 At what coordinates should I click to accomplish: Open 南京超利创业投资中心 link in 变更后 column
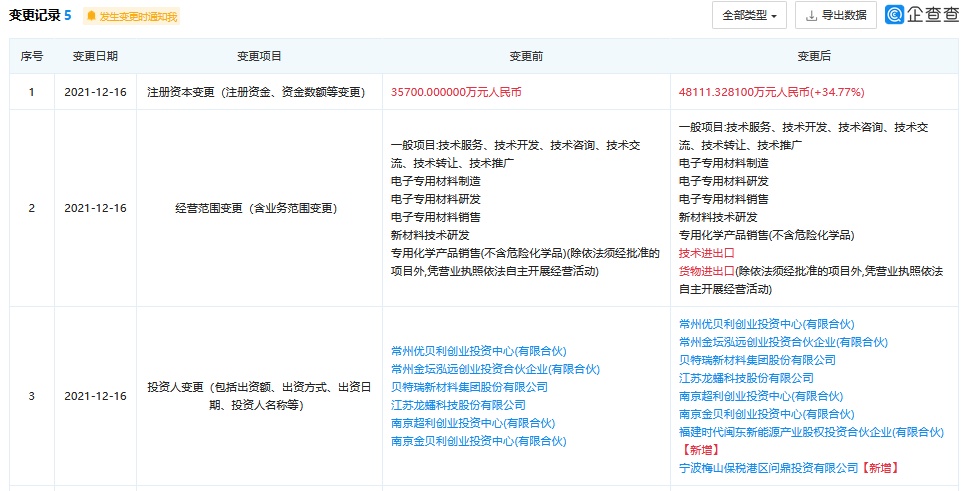(761, 396)
